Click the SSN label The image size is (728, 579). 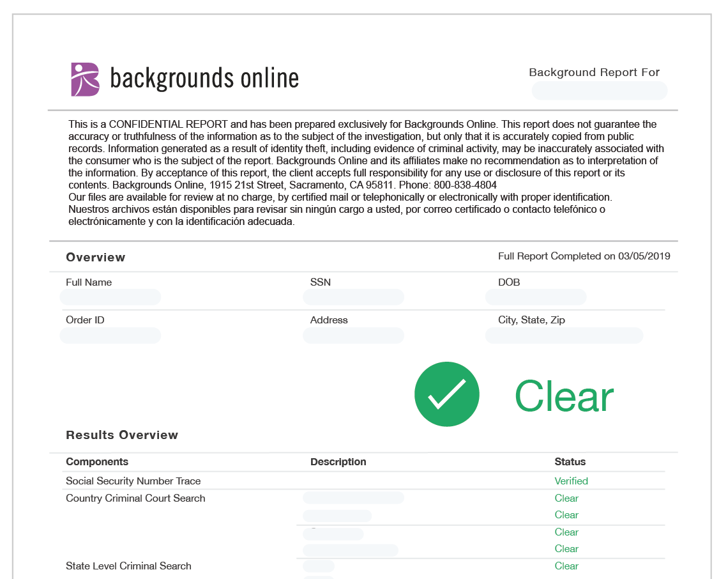point(321,282)
